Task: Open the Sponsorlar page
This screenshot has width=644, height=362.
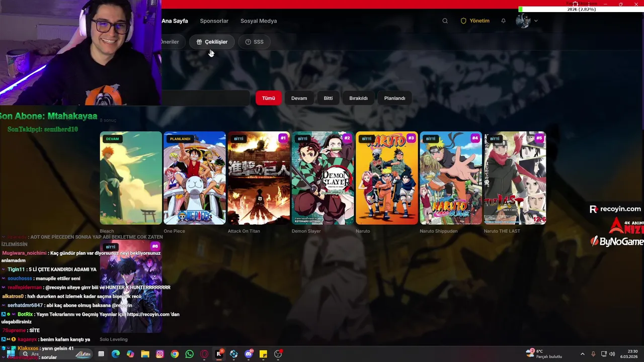Action: click(x=214, y=21)
